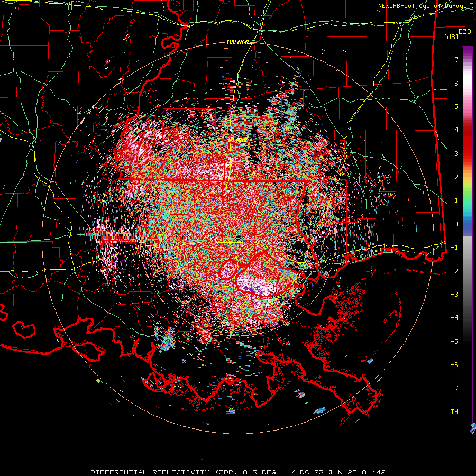The width and height of the screenshot is (476, 476).
Task: Select the -6 tick label on the scale
Action: click(x=454, y=365)
